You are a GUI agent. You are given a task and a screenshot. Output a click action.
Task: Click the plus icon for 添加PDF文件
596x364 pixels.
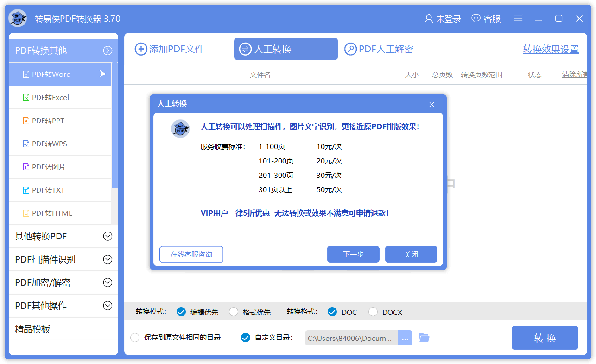point(140,49)
